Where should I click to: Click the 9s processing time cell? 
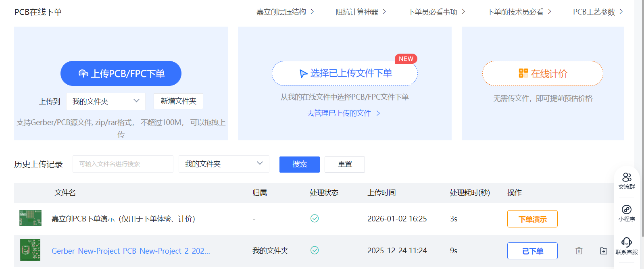coord(454,251)
